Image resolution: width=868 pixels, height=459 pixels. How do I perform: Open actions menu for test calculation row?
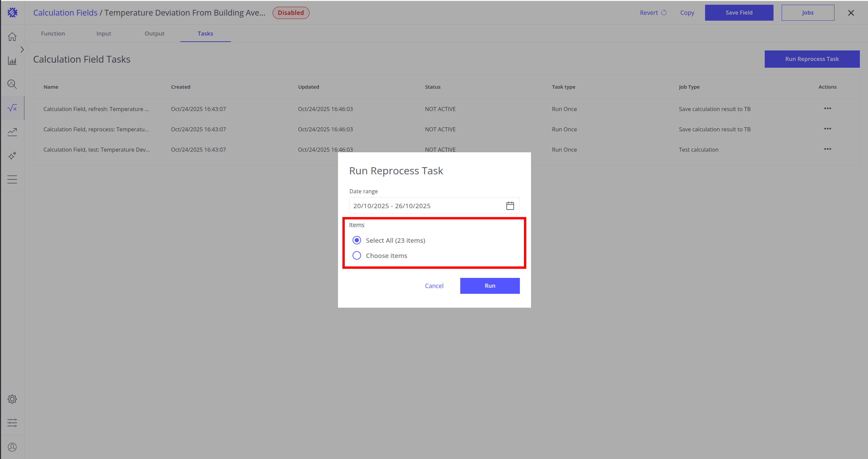[x=827, y=149]
